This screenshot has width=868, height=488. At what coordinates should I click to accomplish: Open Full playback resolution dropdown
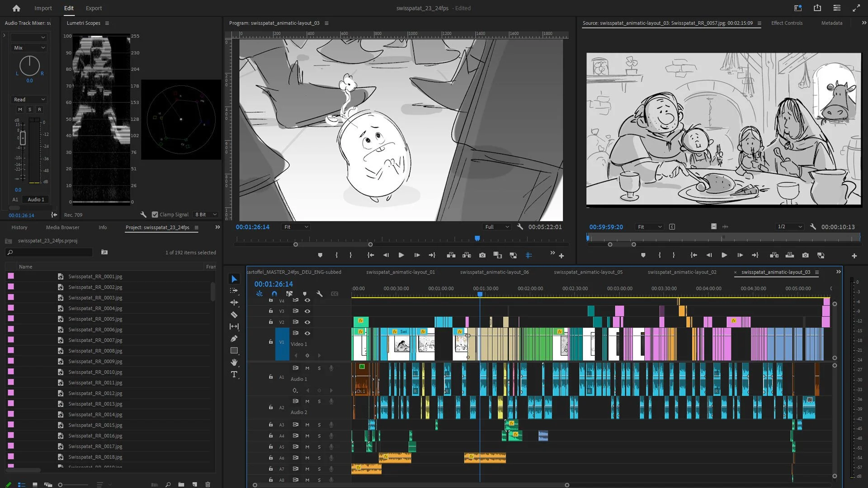[496, 227]
